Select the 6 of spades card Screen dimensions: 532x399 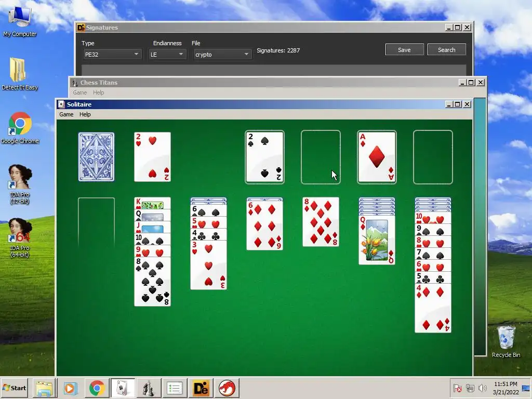pos(208,210)
